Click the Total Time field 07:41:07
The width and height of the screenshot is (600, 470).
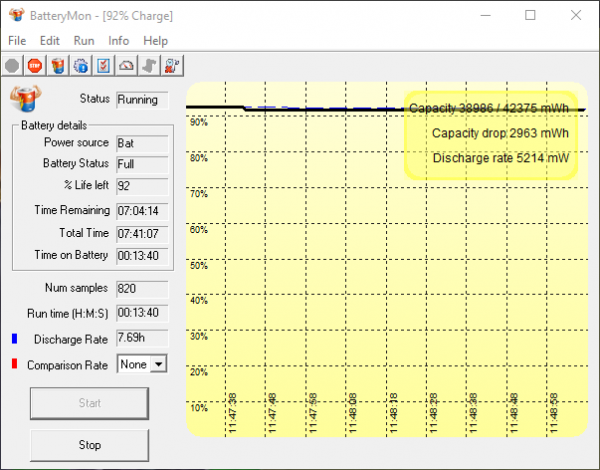(142, 234)
